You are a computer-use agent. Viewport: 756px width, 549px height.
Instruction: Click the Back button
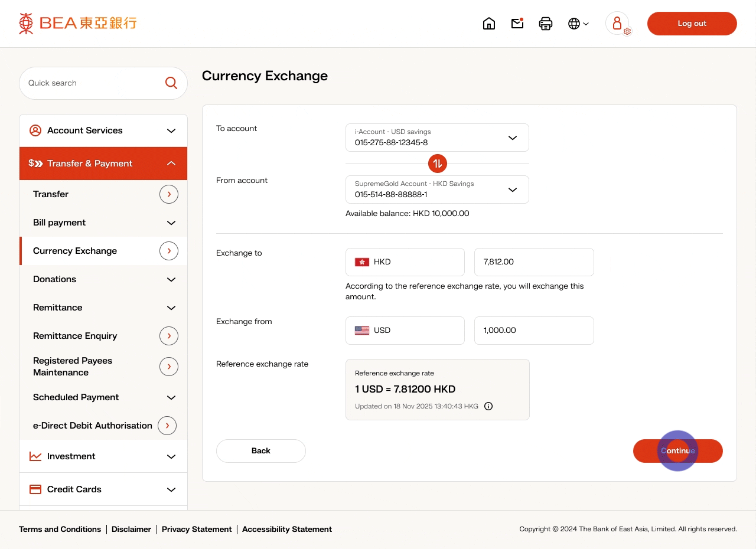tap(261, 451)
